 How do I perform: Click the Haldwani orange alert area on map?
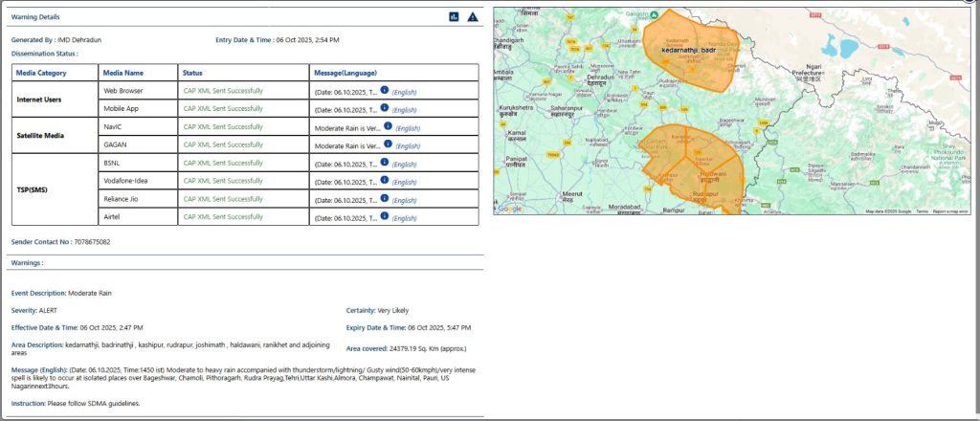[708, 177]
